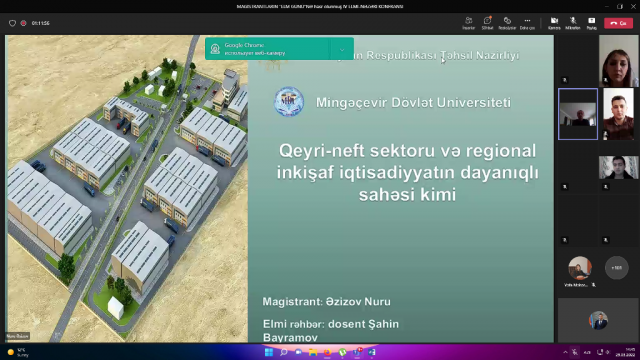The image size is (640, 360).
Task: Toggle the system tray microphone mute icon
Action: [575, 352]
